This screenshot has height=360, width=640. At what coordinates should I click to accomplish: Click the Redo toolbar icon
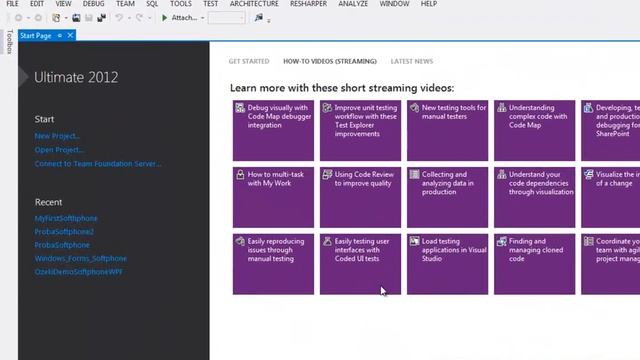(x=139, y=18)
